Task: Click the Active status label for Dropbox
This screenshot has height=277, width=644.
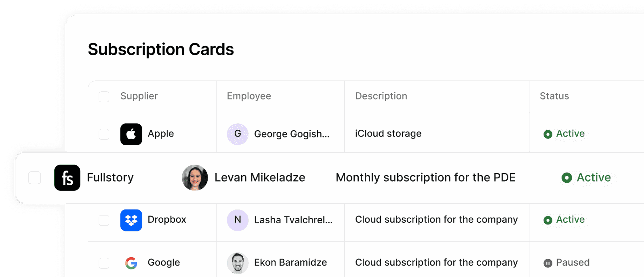Action: [570, 220]
